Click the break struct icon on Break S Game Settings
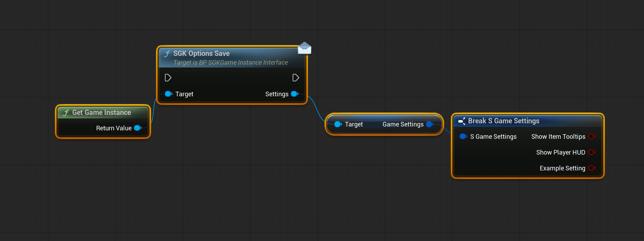644x241 pixels. (x=462, y=121)
